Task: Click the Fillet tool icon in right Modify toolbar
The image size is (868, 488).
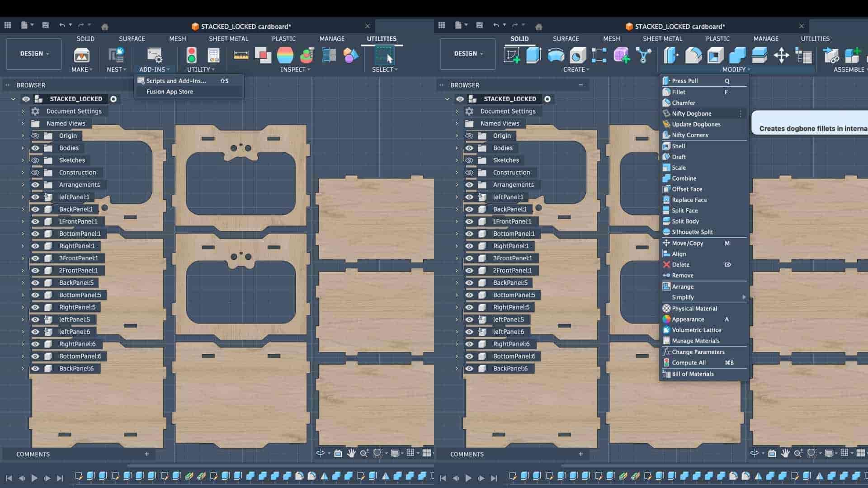Action: (x=693, y=56)
